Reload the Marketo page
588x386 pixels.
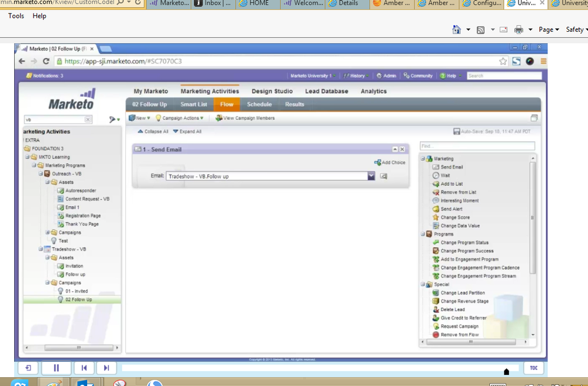[x=46, y=61]
